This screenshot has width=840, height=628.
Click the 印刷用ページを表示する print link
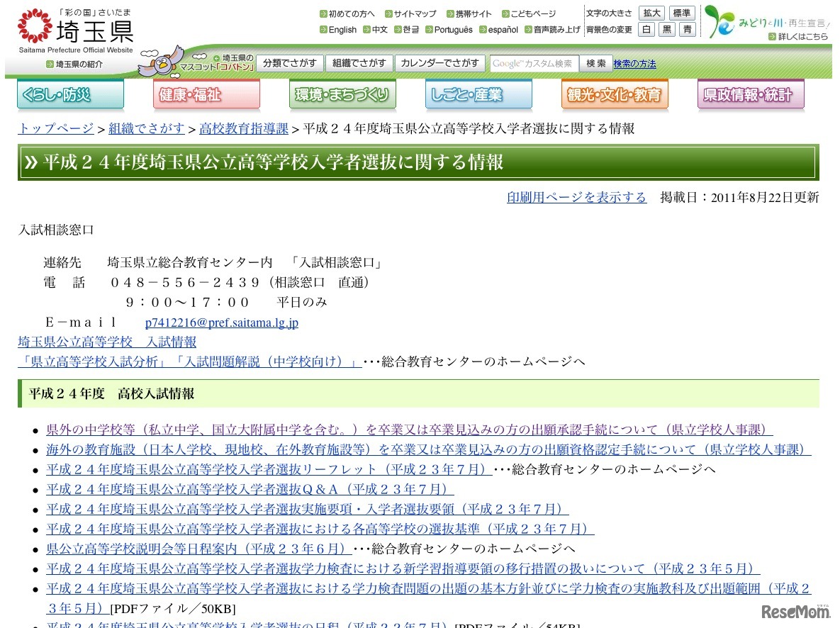[x=576, y=198]
